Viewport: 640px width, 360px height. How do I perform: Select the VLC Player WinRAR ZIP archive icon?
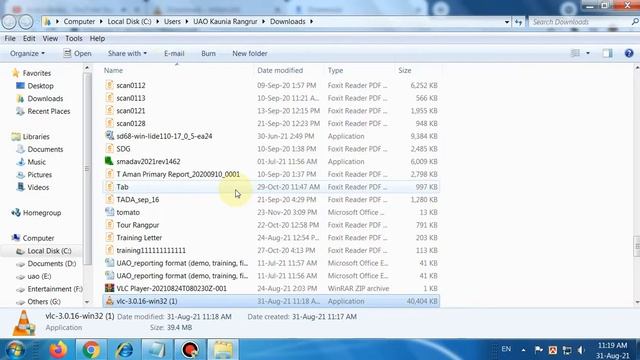(109, 288)
